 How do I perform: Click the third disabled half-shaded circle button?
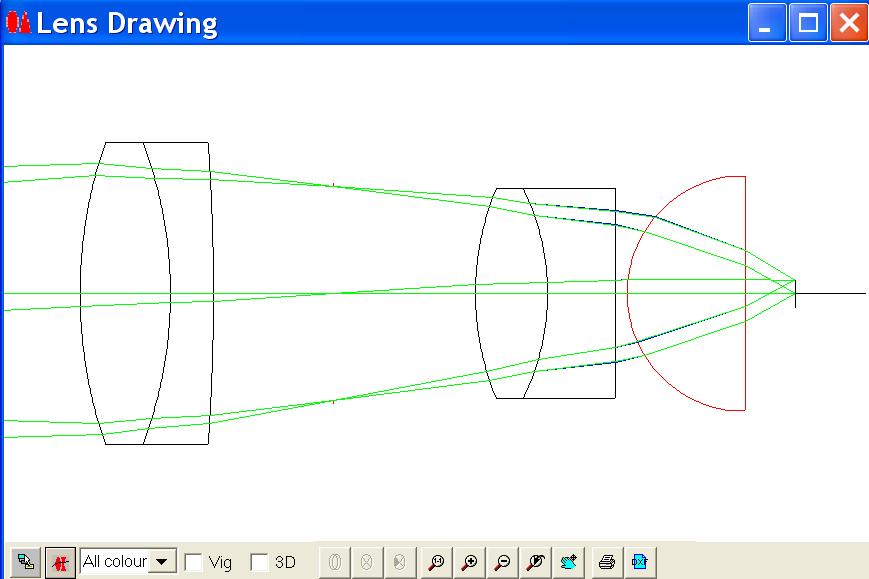coord(400,562)
